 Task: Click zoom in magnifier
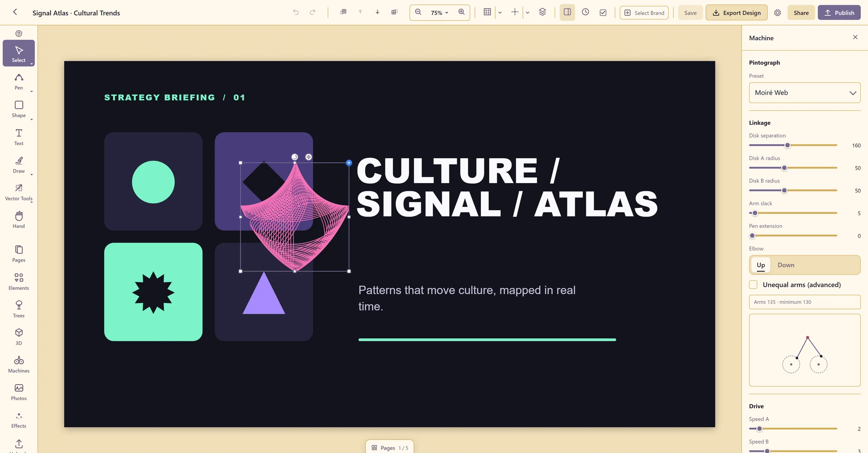(462, 12)
